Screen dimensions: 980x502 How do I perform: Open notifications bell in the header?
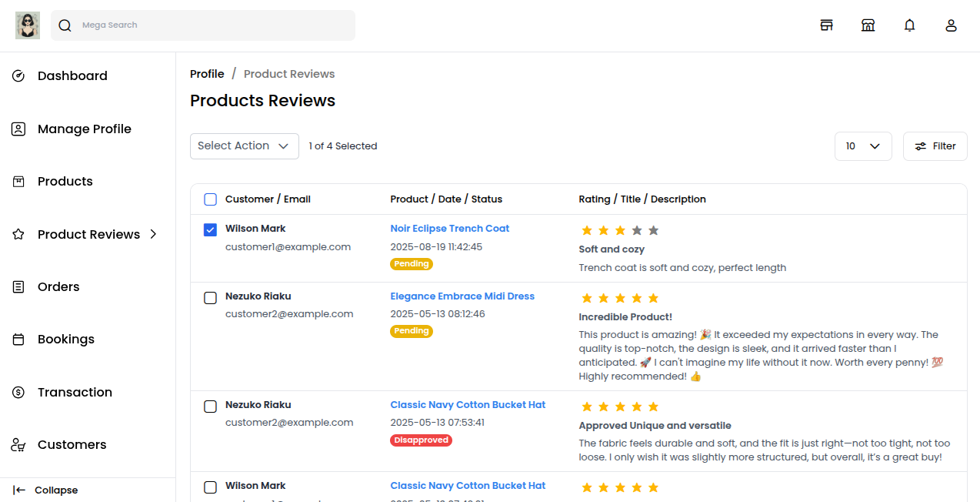(909, 25)
